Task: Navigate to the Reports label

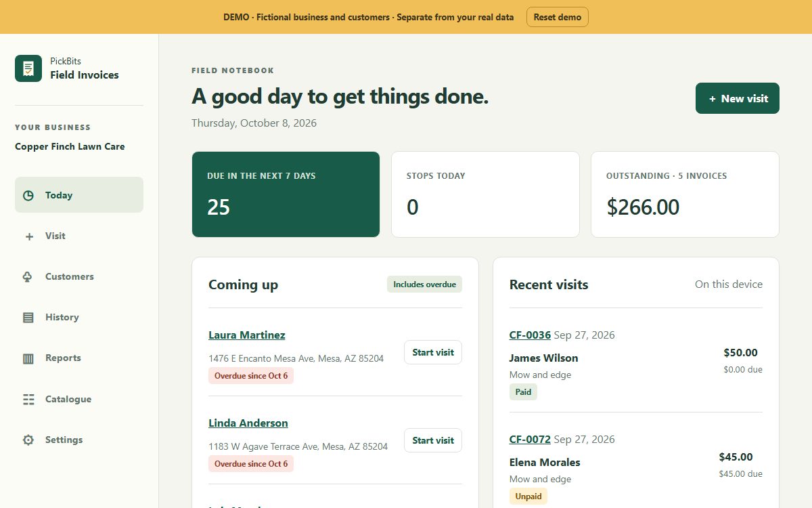Action: (63, 358)
